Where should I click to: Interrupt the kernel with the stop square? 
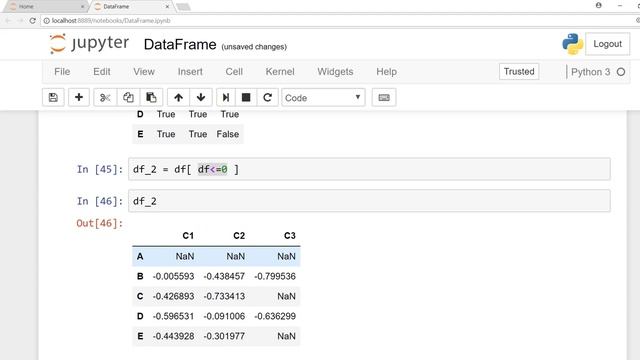pyautogui.click(x=246, y=98)
